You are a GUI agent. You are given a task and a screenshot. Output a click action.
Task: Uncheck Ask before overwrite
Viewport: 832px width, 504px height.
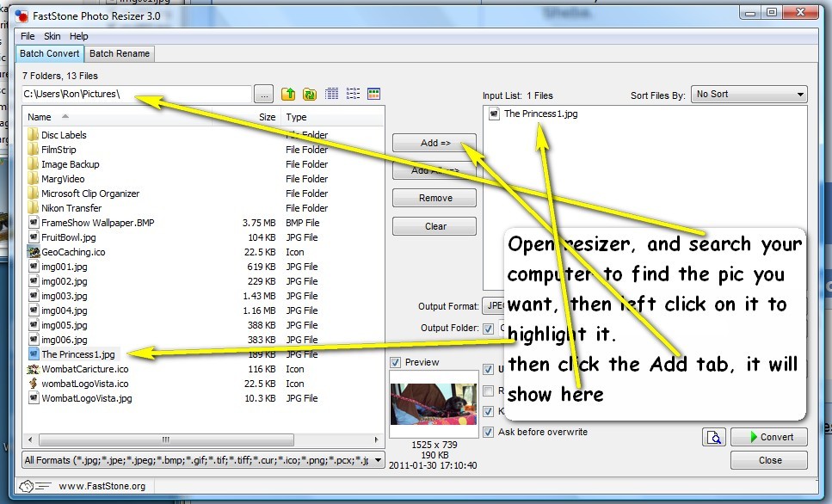coord(489,432)
